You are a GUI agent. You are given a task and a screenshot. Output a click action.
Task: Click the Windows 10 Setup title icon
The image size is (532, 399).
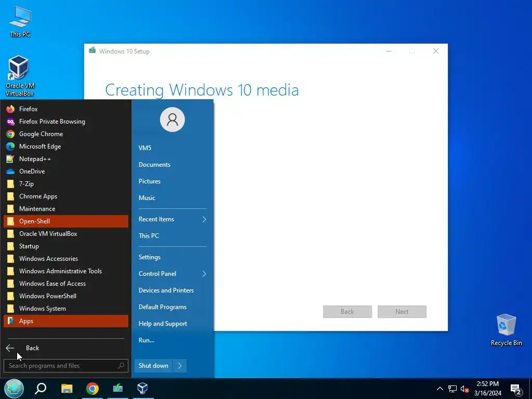click(x=92, y=50)
